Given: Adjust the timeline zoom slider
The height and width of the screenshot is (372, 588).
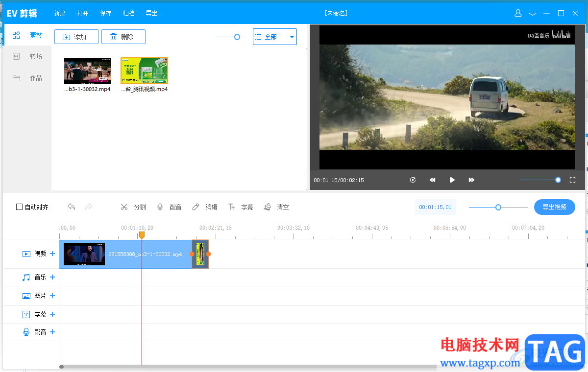Looking at the screenshot, I should pyautogui.click(x=498, y=207).
